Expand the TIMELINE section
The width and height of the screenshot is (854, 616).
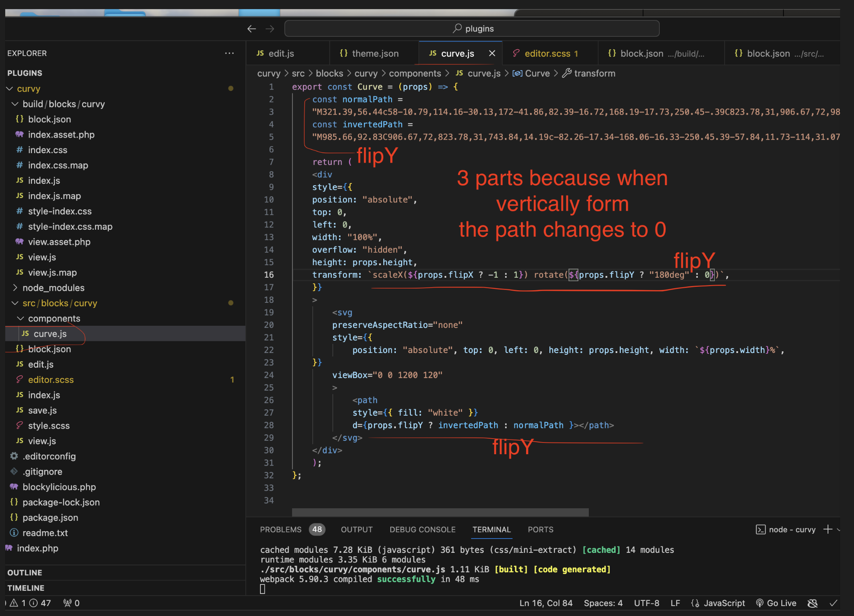coord(26,588)
